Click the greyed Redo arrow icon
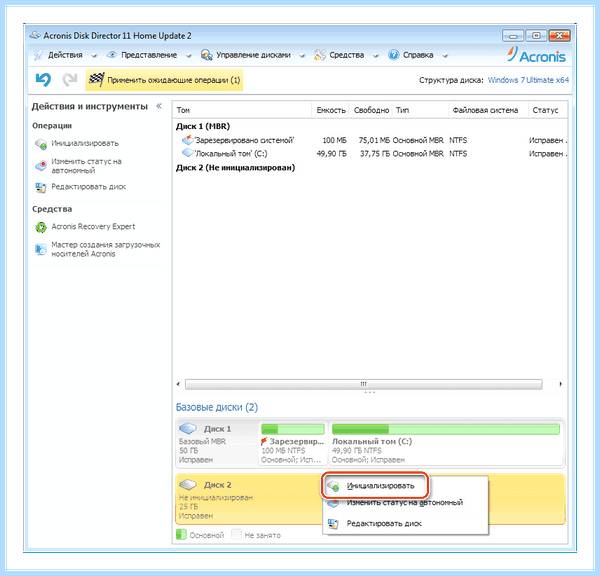This screenshot has height=576, width=600. point(70,80)
